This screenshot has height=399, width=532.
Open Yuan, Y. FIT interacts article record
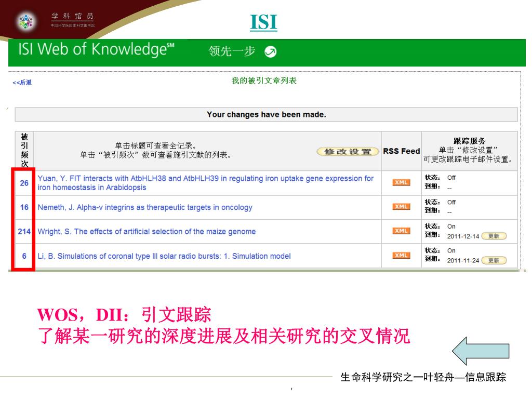click(x=206, y=183)
